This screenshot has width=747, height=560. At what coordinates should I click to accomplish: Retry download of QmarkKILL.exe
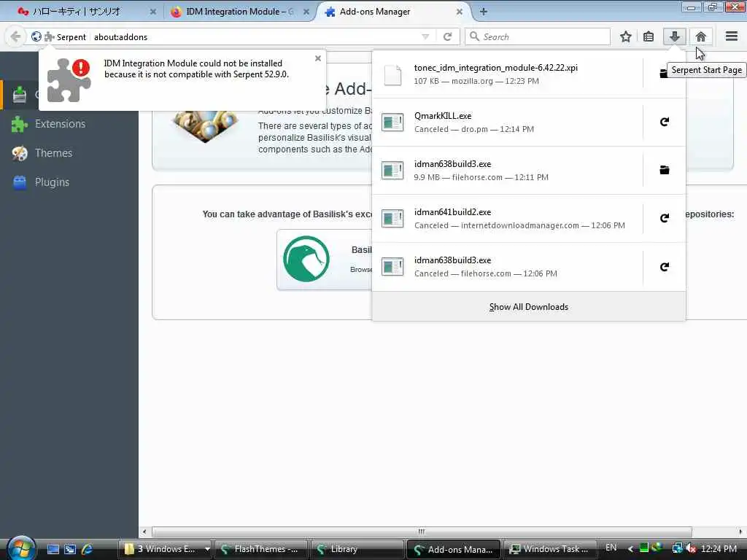(x=664, y=122)
